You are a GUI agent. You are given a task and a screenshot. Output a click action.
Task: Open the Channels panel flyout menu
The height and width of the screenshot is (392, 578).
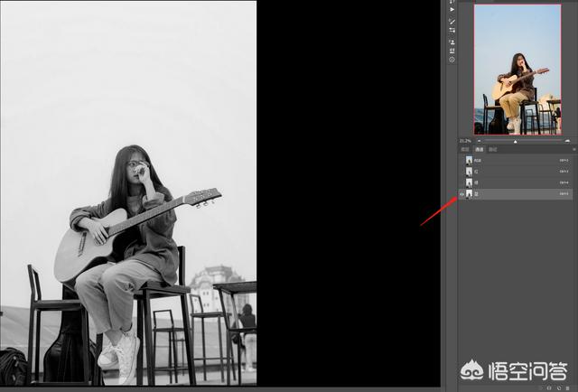point(574,149)
